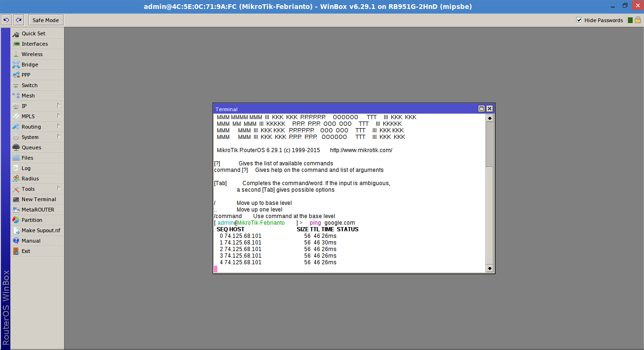Toggle the Hide Passwords checkbox
644x350 pixels.
[579, 20]
